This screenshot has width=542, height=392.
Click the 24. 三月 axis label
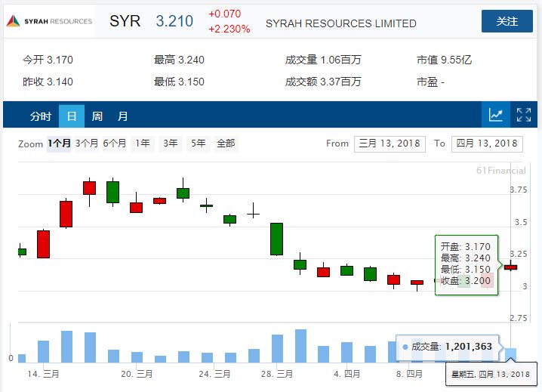(x=214, y=374)
